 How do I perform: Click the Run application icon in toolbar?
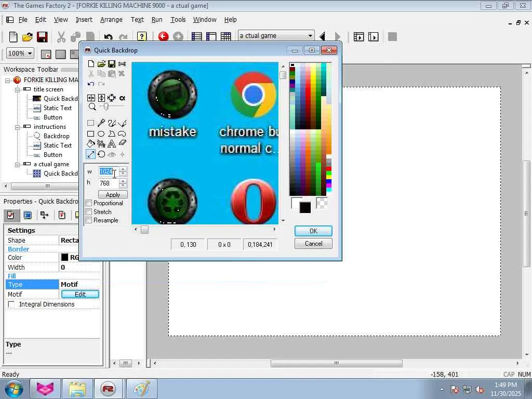pos(358,36)
